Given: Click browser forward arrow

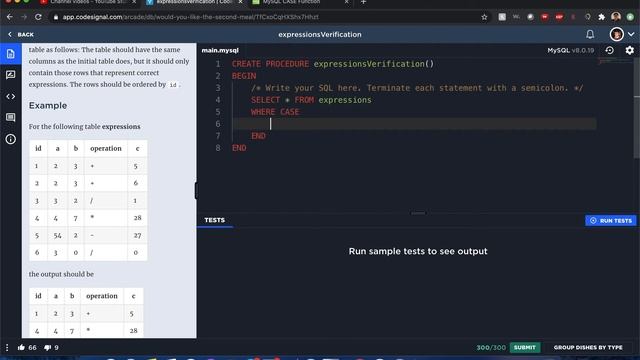Looking at the screenshot, I should pos(24,17).
